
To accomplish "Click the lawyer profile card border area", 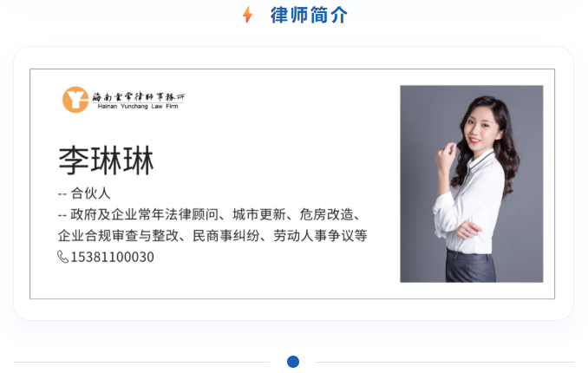I will click(292, 184).
